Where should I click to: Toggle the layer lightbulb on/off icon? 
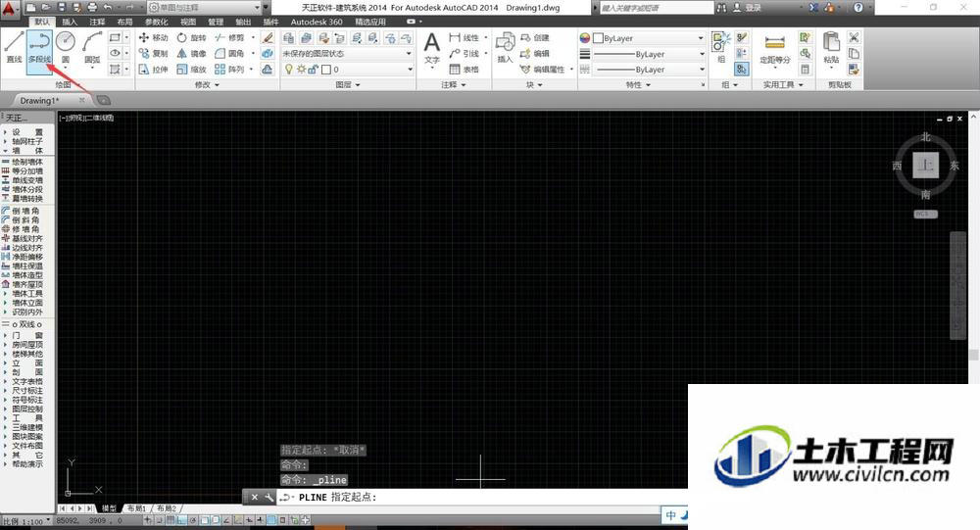click(x=288, y=70)
